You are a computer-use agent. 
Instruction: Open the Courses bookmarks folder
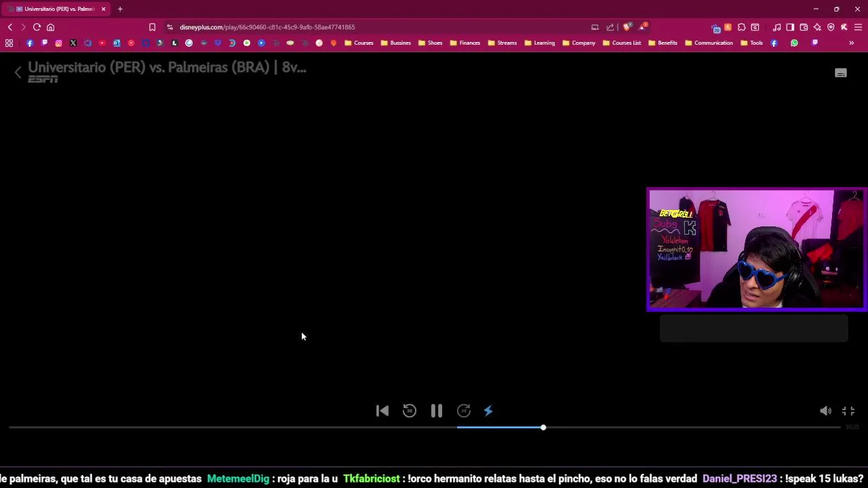coord(359,43)
